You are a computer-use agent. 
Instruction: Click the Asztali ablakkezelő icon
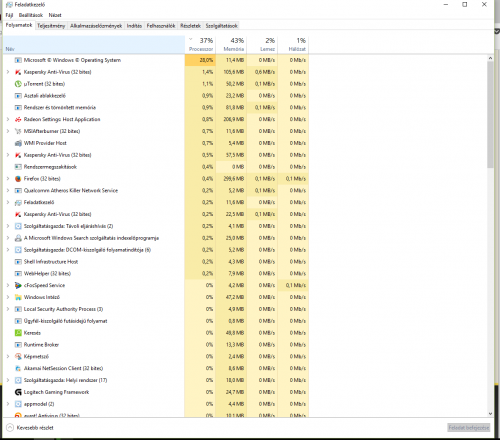coord(18,96)
